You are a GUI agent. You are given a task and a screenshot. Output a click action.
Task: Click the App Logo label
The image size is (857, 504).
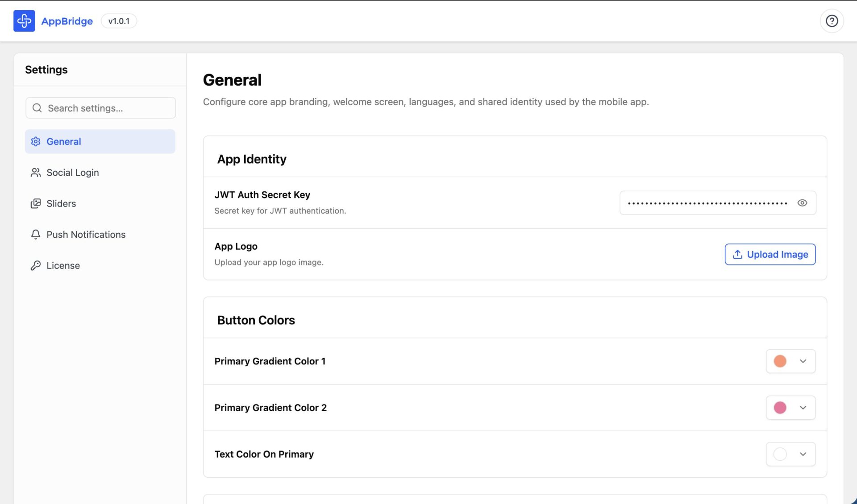[236, 246]
